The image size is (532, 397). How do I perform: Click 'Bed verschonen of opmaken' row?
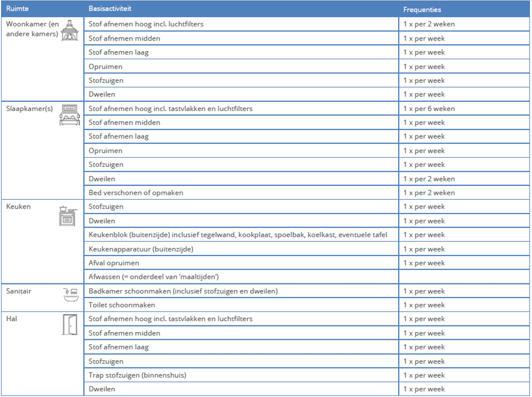pos(136,193)
